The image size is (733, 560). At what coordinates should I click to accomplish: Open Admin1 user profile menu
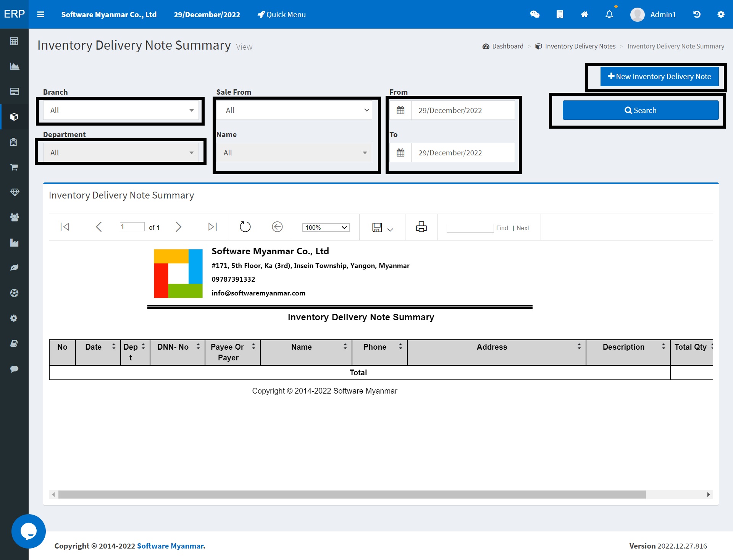click(653, 15)
